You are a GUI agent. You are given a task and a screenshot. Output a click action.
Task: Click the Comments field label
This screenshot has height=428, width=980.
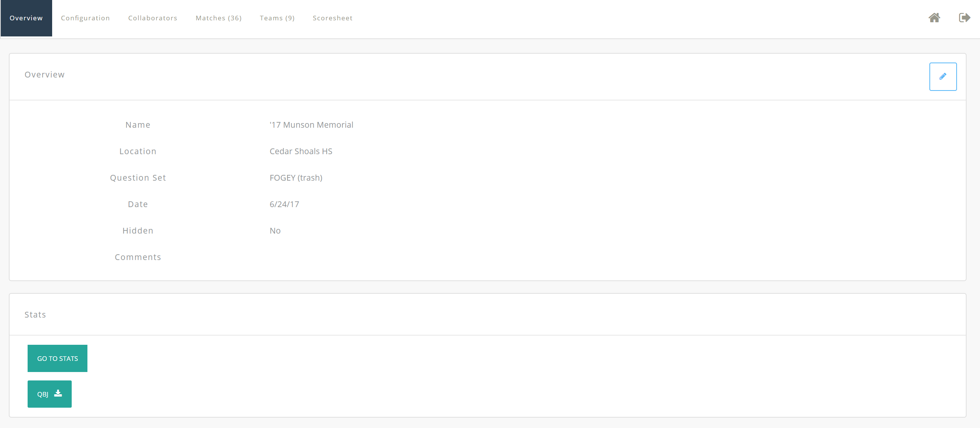pos(138,257)
